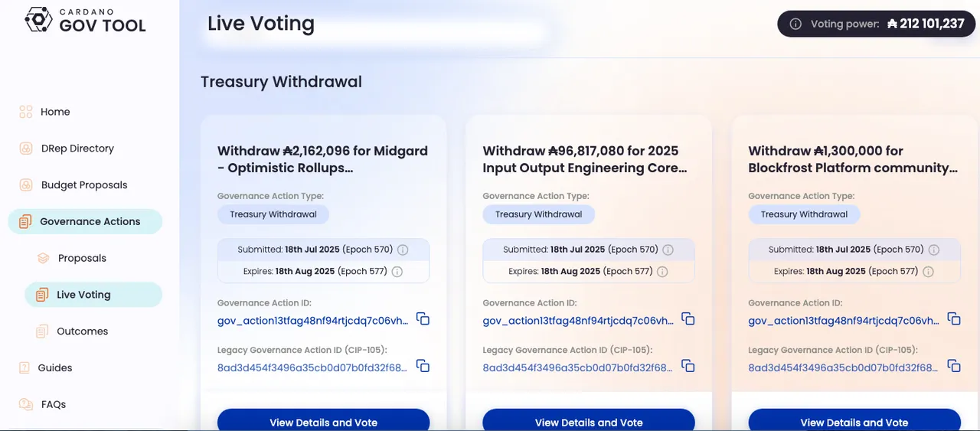
Task: Copy Governance Action ID on Midgard card
Action: (423, 318)
